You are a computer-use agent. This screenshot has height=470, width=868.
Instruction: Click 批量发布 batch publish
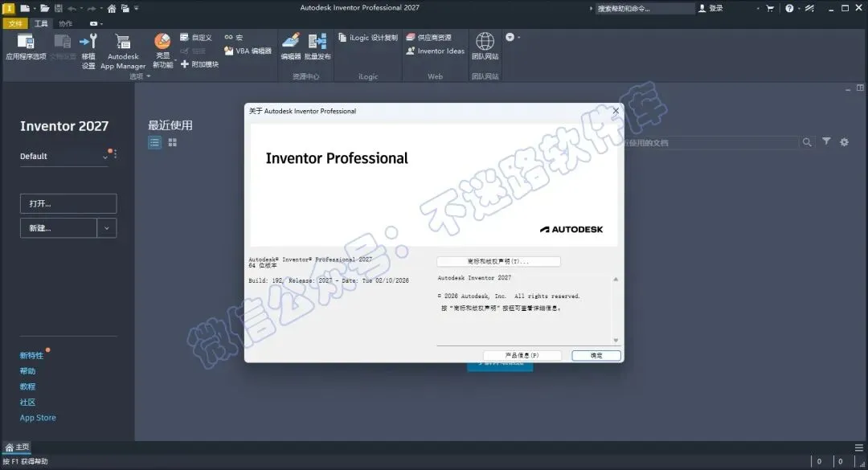pyautogui.click(x=317, y=47)
